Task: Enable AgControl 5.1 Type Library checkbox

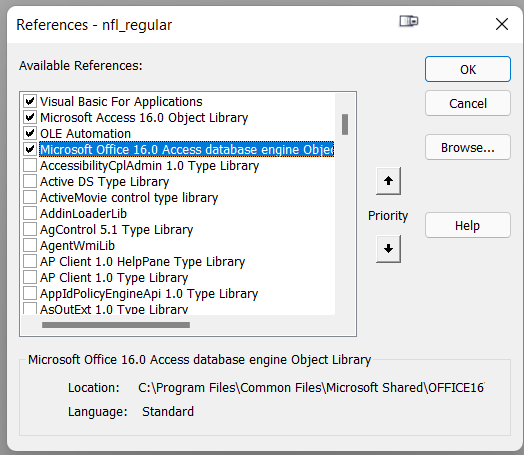Action: click(30, 229)
